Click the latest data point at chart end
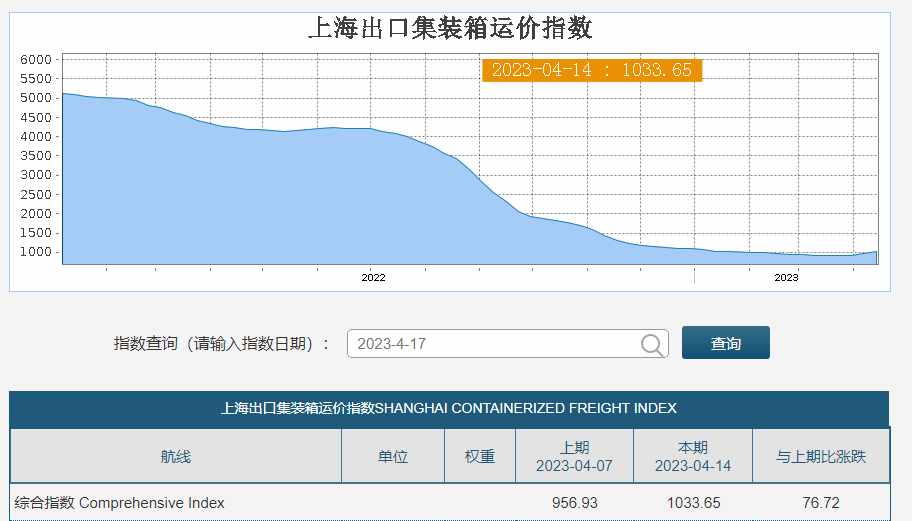 coord(876,252)
